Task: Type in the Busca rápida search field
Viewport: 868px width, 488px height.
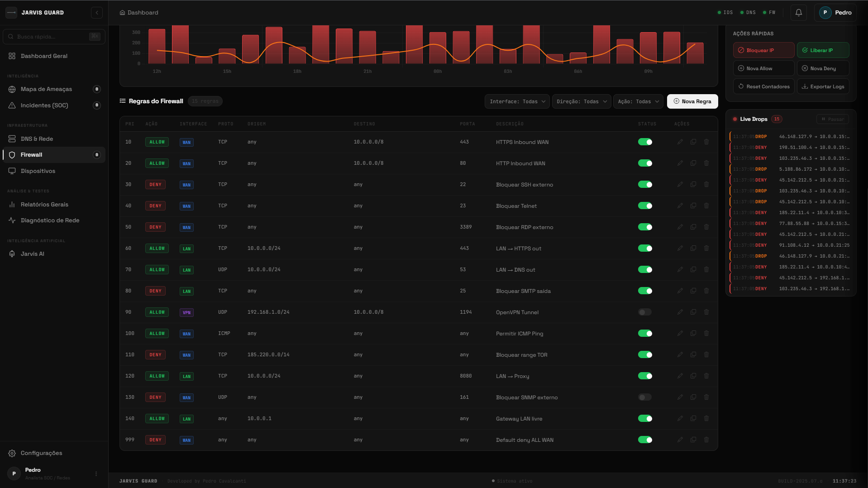Action: click(50, 36)
